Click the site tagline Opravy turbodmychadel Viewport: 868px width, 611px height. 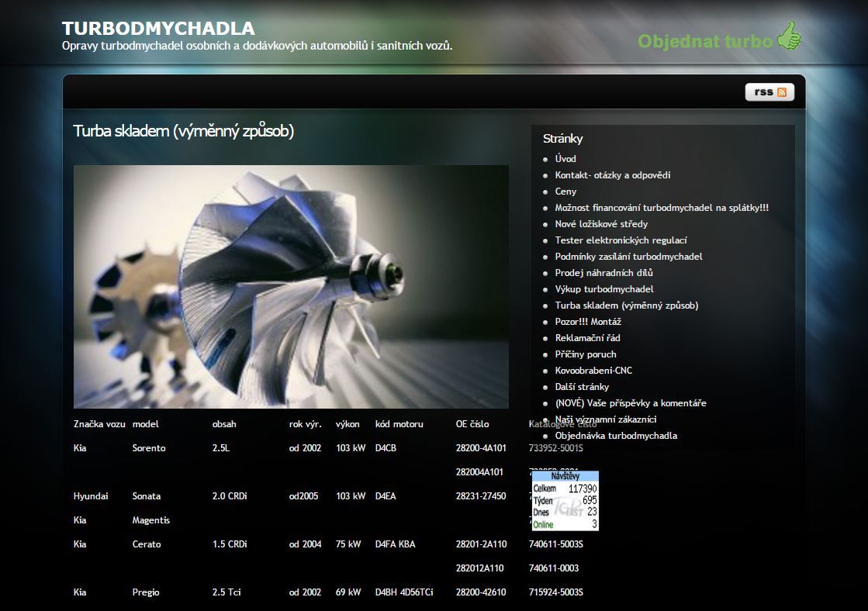coord(258,46)
